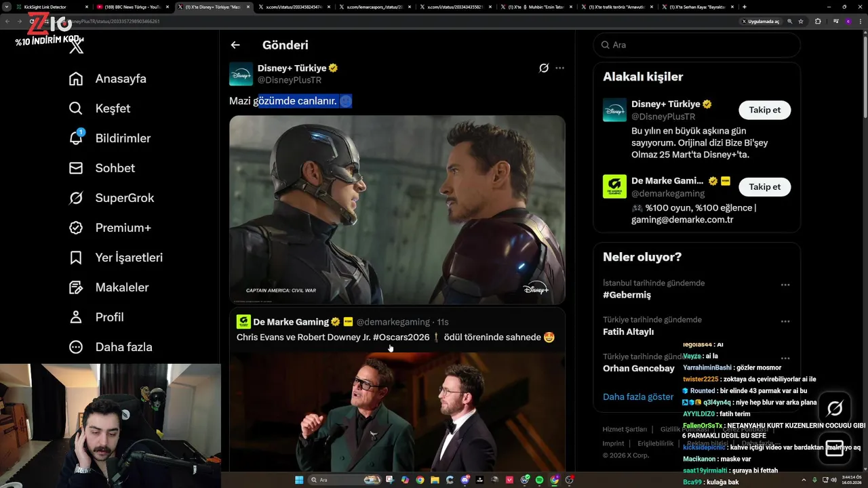Image resolution: width=868 pixels, height=488 pixels.
Task: Open Sohbet messages in sidebar
Action: [101, 168]
